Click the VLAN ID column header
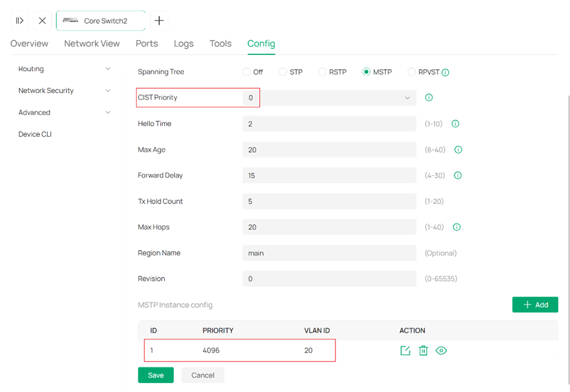This screenshot has height=392, width=570. [x=317, y=331]
